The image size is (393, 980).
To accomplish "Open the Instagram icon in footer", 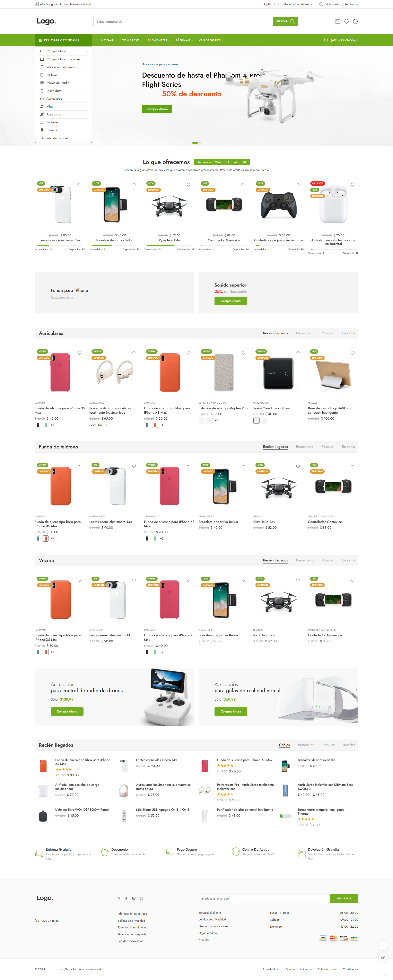I will (x=141, y=898).
